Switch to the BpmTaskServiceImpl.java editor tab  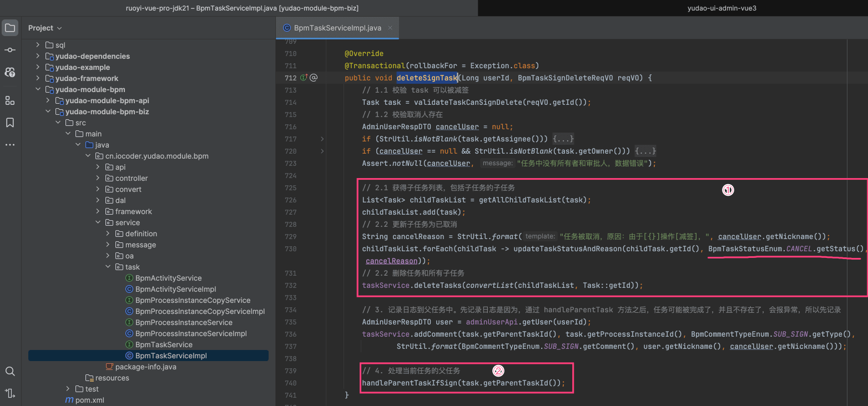coord(337,28)
